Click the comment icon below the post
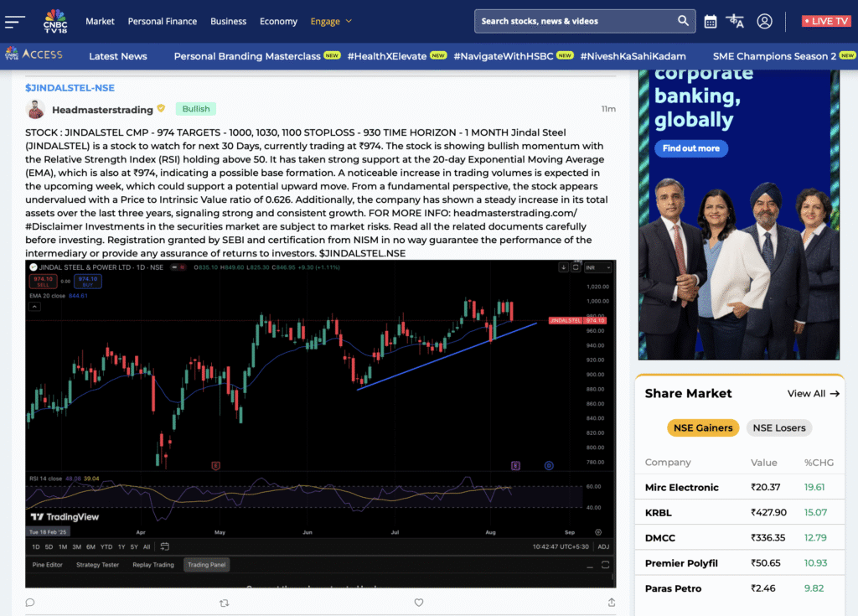Viewport: 858px width, 616px height. (30, 602)
